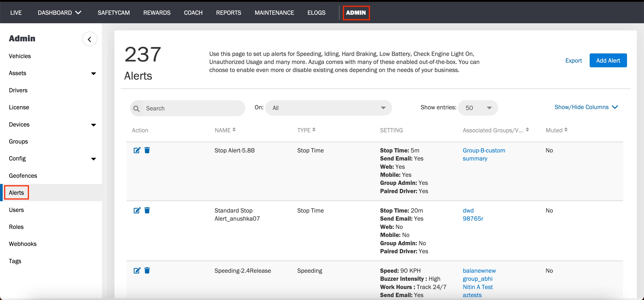Collapse the Admin sidebar with the arrow
Image resolution: width=644 pixels, height=300 pixels.
coord(90,39)
